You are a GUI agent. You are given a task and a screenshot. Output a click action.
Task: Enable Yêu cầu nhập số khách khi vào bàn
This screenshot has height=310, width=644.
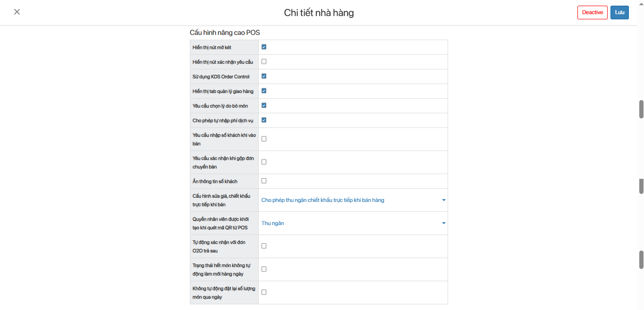point(264,139)
